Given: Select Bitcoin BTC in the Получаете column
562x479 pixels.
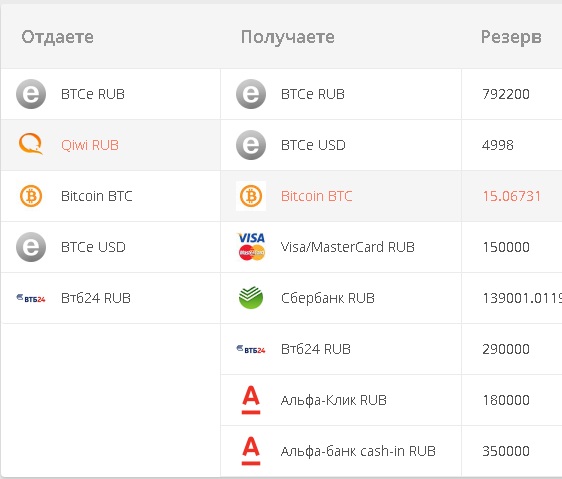Looking at the screenshot, I should tap(341, 196).
